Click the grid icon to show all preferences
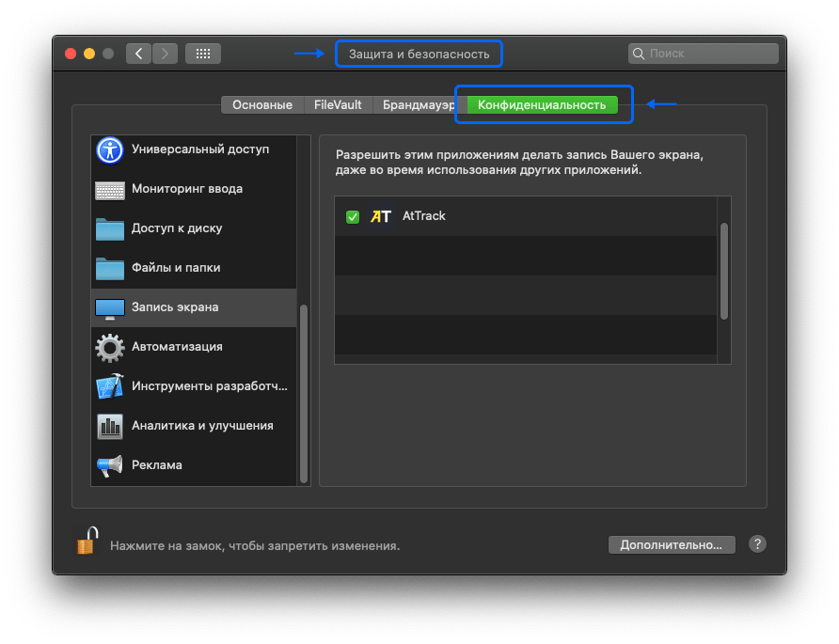Viewport: 839px width, 644px height. 203,54
